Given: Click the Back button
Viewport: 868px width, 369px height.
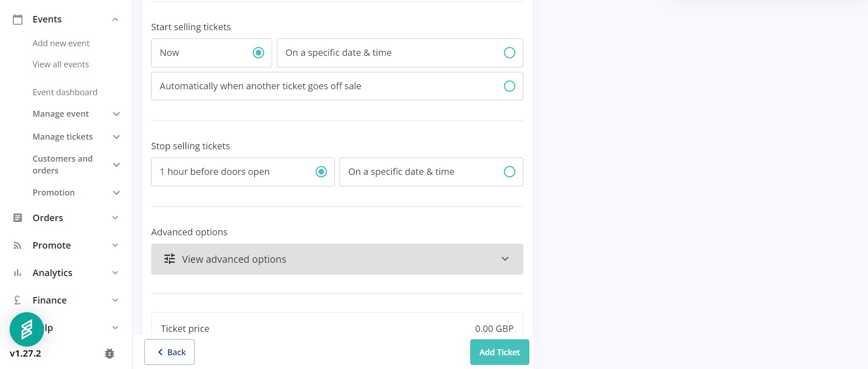Looking at the screenshot, I should (x=170, y=352).
